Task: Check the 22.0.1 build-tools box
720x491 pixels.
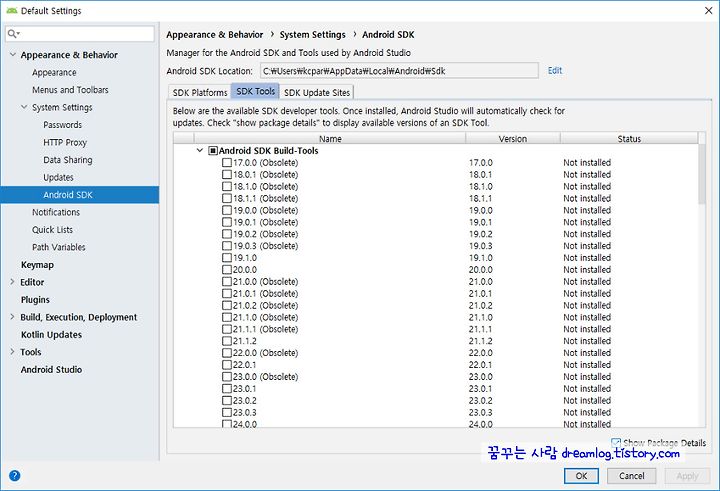Action: tap(227, 365)
